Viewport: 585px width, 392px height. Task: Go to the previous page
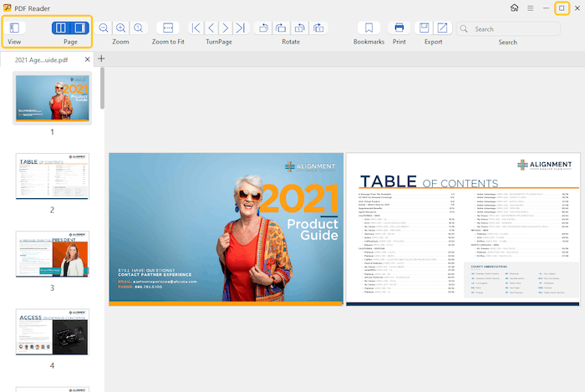211,28
